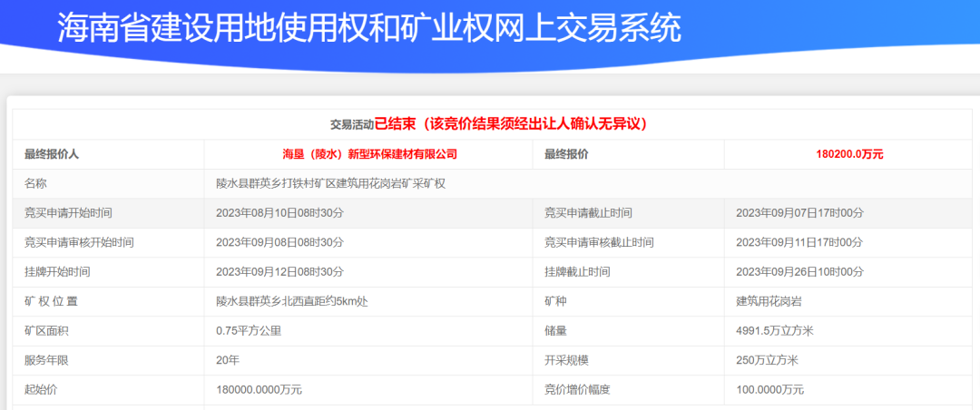Screen dimensions: 980x410
Task: Click the page title 海南省建设用地使用权和矿业权网上交易系统
Action: (x=369, y=29)
